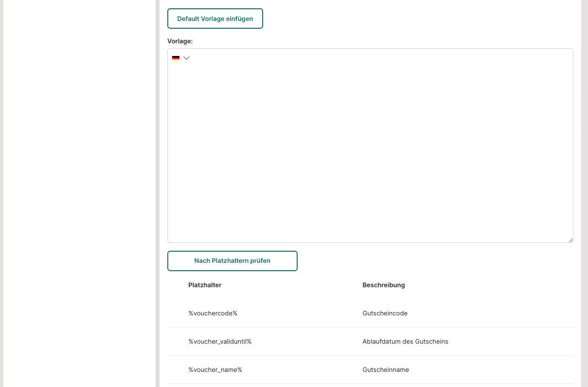Click the Ablaufdatum des Gutscheins description
Image resolution: width=588 pixels, height=387 pixels.
pos(405,342)
